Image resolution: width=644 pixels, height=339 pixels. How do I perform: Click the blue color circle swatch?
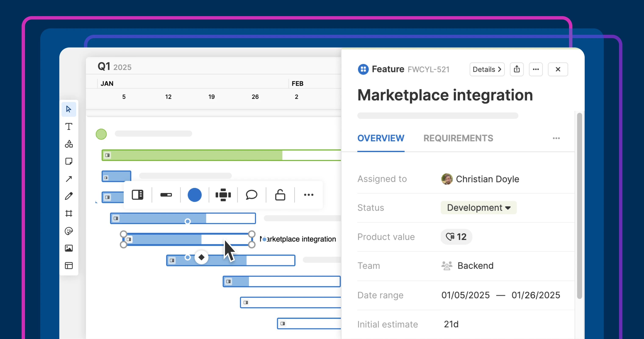pyautogui.click(x=194, y=195)
